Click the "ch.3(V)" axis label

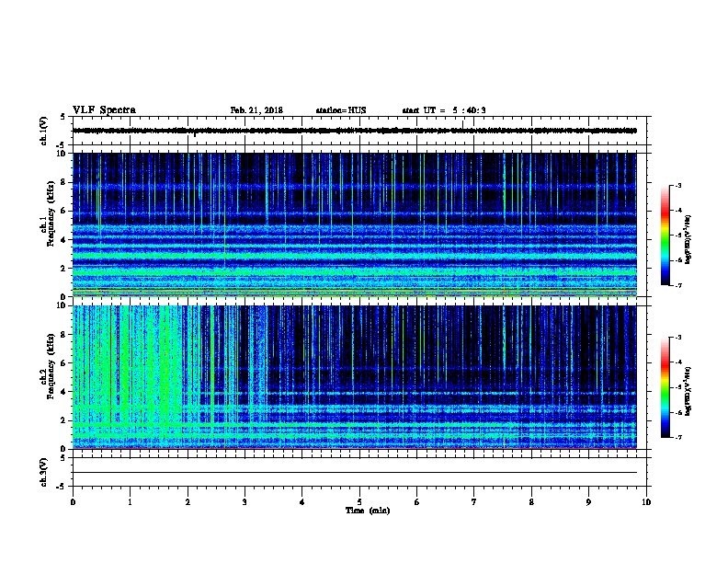(44, 472)
